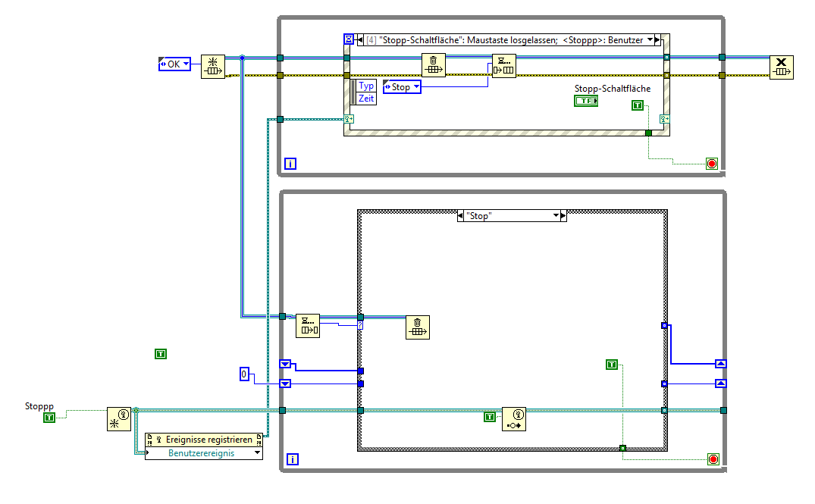
Task: Select the lower left shift register
Action: 285,383
